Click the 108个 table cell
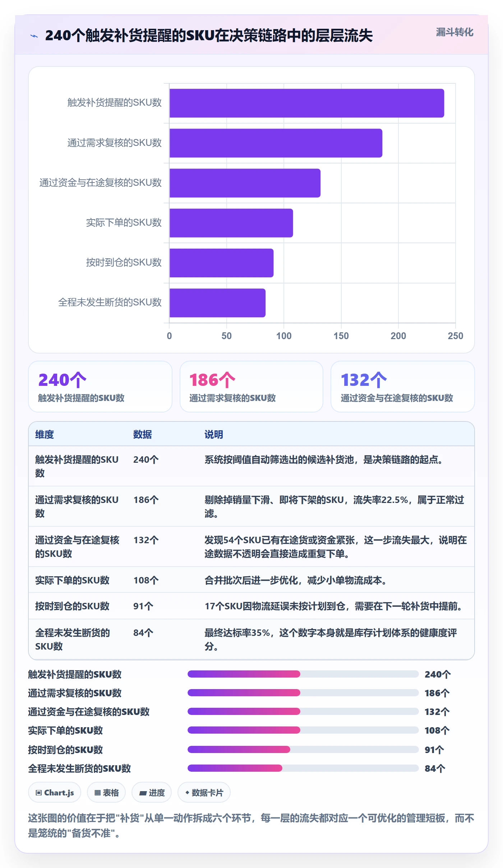The image size is (503, 868). [x=146, y=580]
